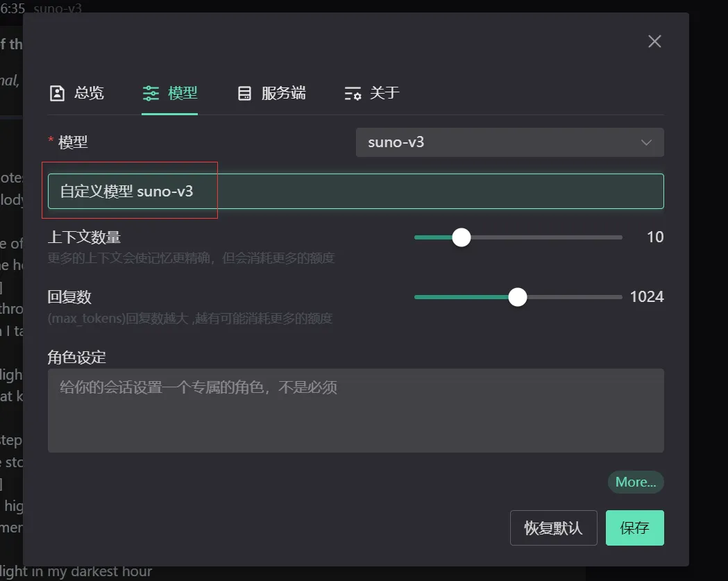
Task: Focus the 角色设定 text area
Action: click(x=355, y=410)
